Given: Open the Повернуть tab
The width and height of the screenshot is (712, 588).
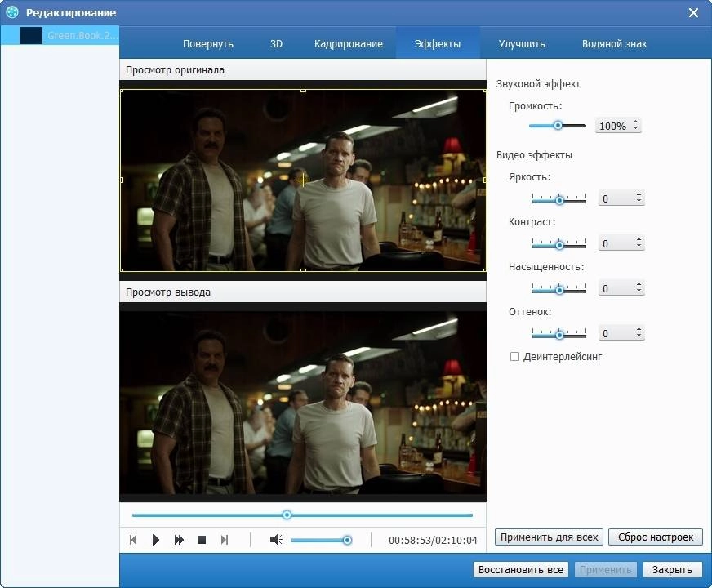Looking at the screenshot, I should click(x=208, y=44).
